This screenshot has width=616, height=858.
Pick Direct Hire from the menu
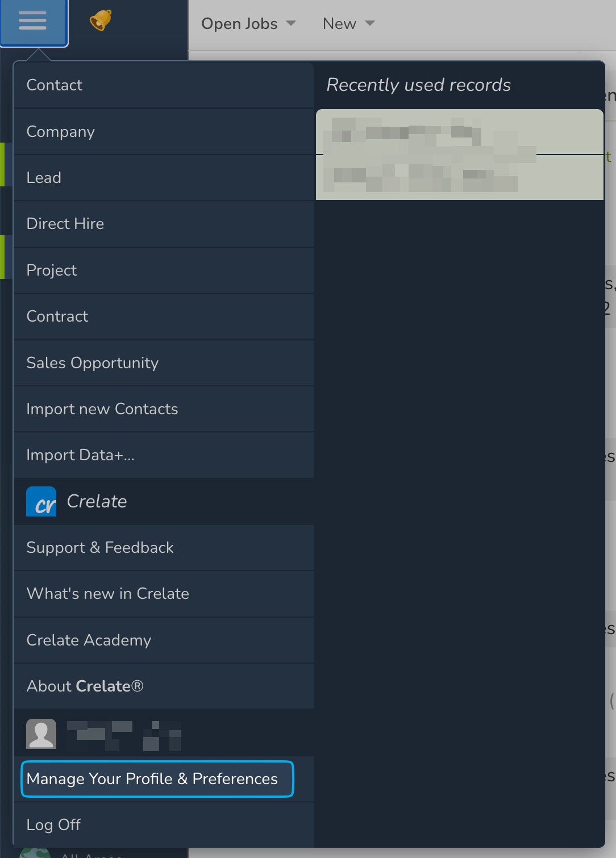65,224
